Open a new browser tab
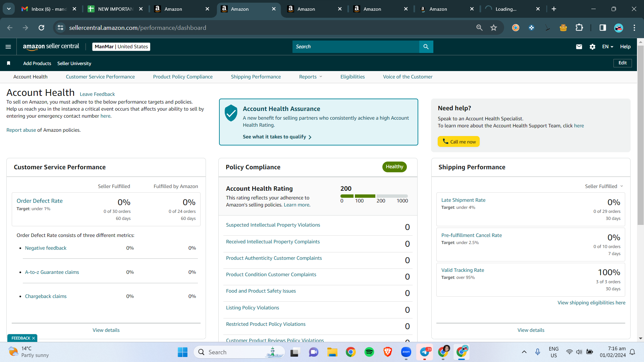 pos(554,9)
